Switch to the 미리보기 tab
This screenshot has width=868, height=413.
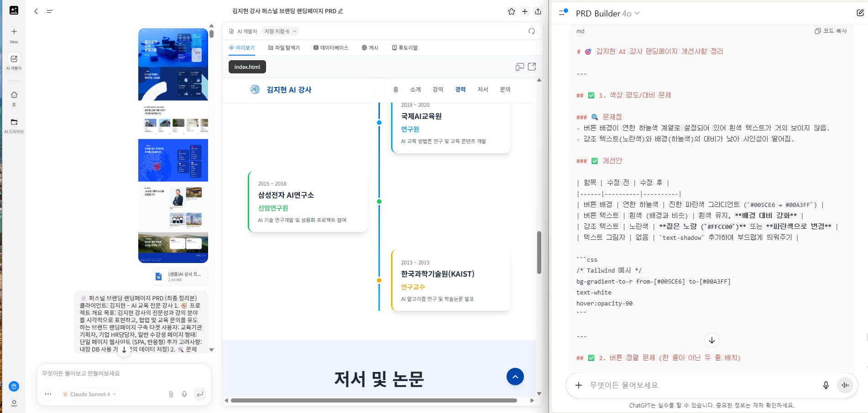pyautogui.click(x=242, y=48)
